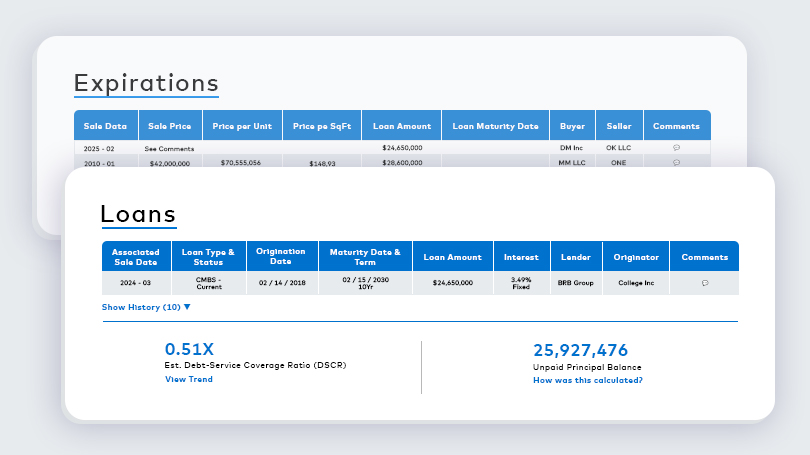Click the 25,927,476 unpaid balance value
Image resolution: width=810 pixels, height=455 pixels.
click(581, 350)
